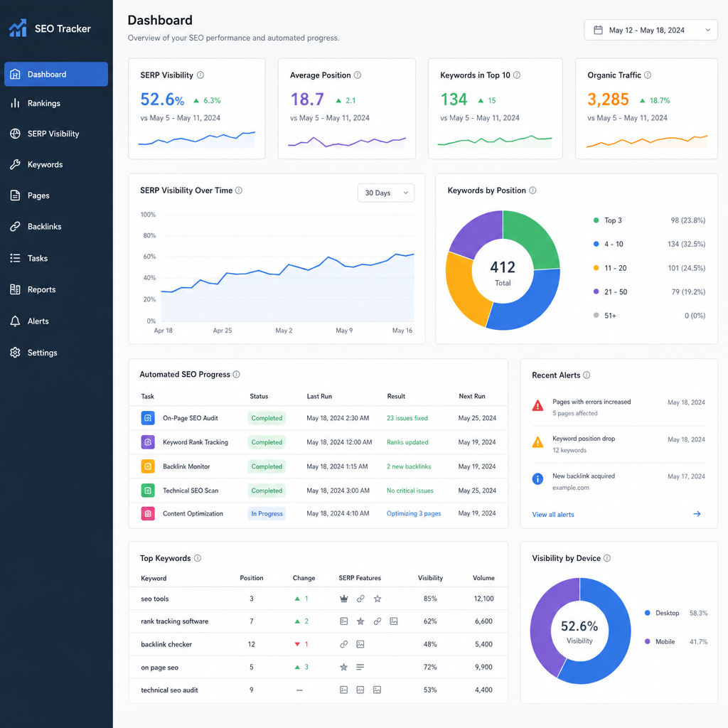Click the 21 - 50 legend row
The height and width of the screenshot is (728, 728).
coord(650,292)
